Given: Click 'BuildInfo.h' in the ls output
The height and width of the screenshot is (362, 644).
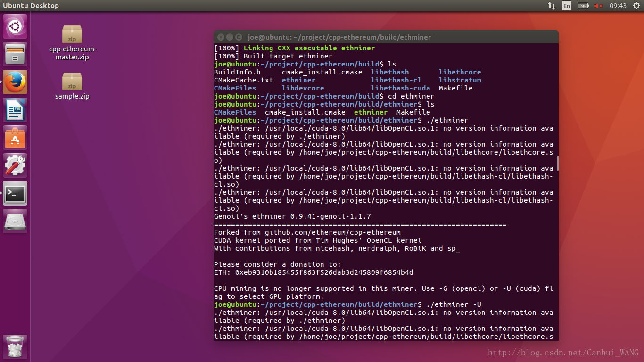Looking at the screenshot, I should [x=237, y=72].
